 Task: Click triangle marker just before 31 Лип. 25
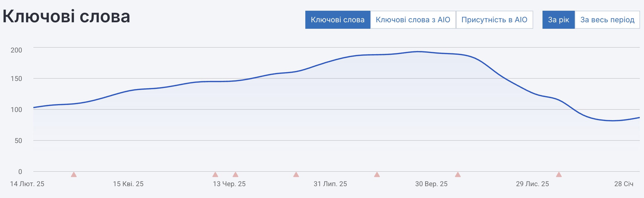pos(296,175)
